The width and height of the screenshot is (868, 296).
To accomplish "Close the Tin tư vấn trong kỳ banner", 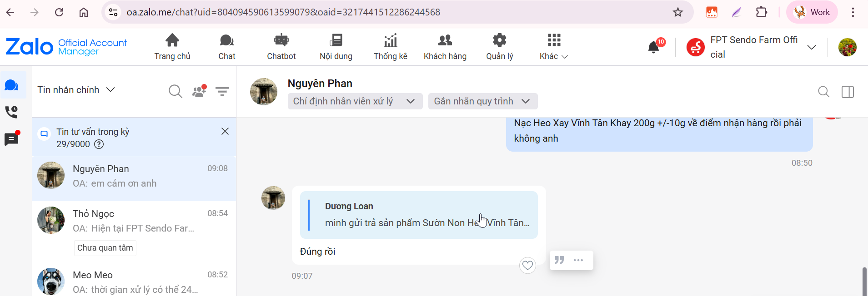I will 225,131.
